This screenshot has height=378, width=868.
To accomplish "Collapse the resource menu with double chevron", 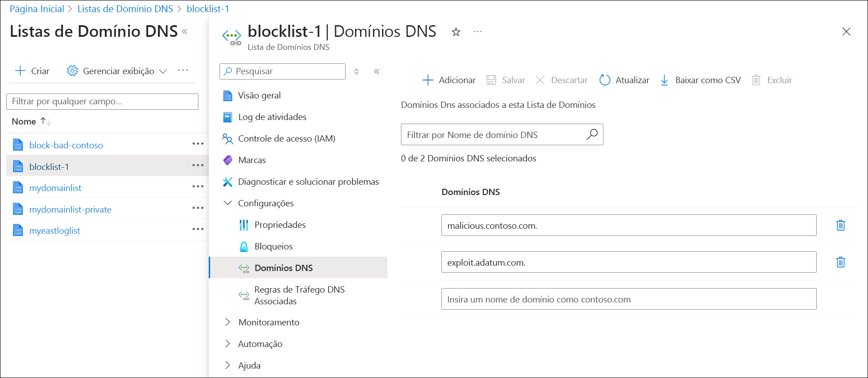I will [x=377, y=71].
